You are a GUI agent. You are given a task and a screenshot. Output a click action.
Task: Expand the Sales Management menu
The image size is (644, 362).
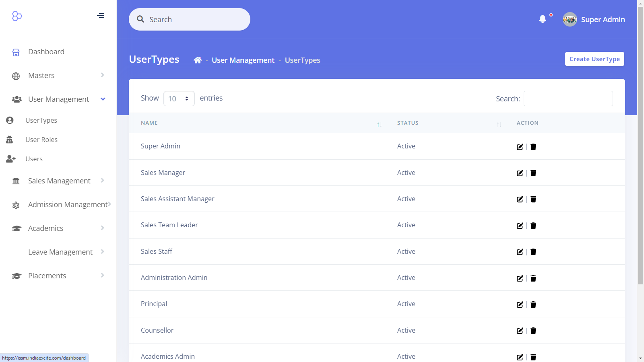[58, 181]
